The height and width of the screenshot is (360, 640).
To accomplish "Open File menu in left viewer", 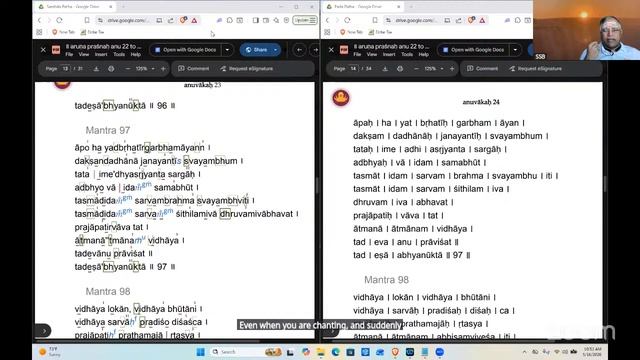I will click(69, 54).
